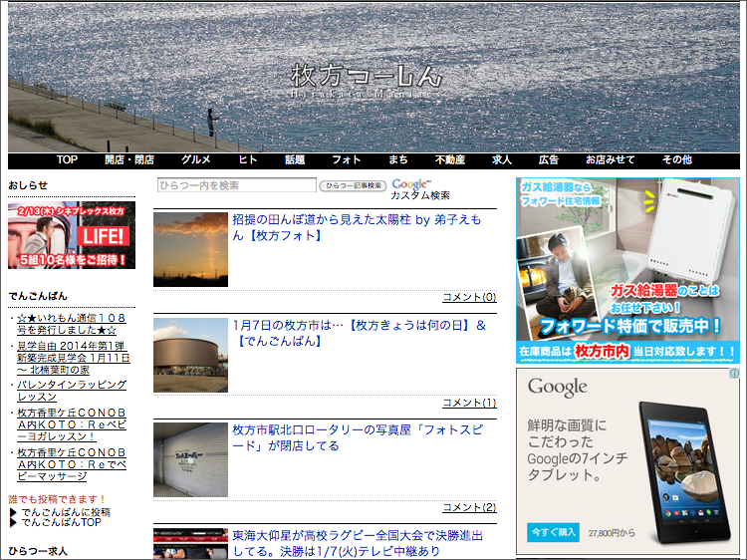This screenshot has width=747, height=560.
Task: Open article about フォトスピード closing
Action: [358, 437]
